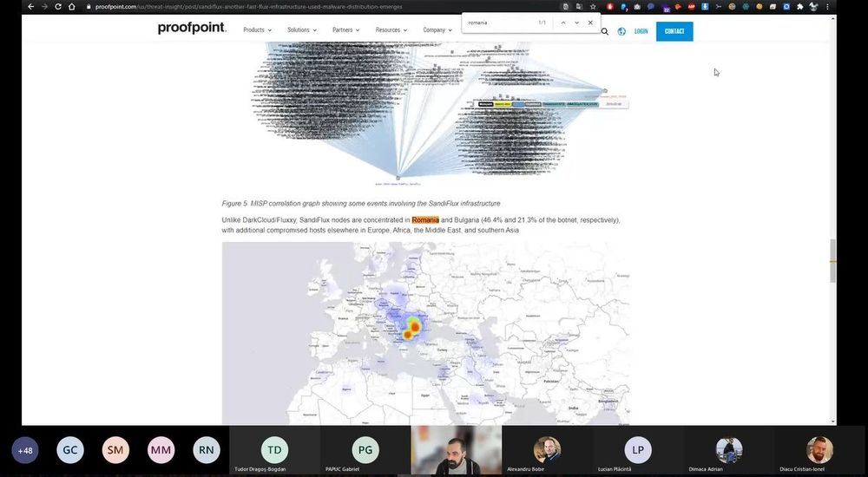Screen dimensions: 868x477
Task: Open the Chrome profile avatar icon
Action: pos(814,7)
